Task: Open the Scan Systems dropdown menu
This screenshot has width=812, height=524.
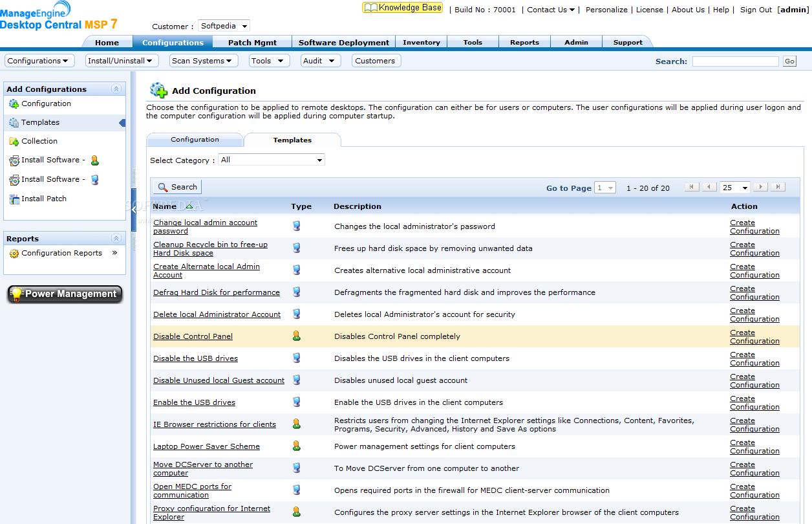Action: 204,61
